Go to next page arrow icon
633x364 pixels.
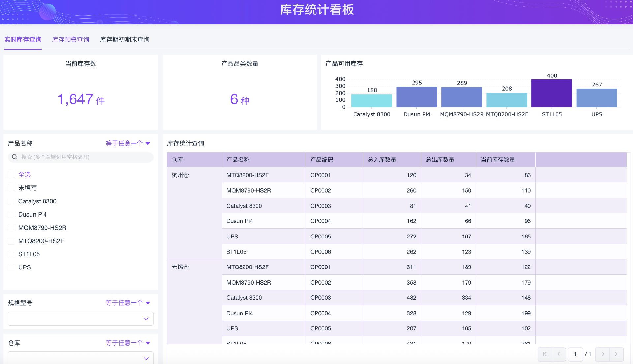coord(603,354)
